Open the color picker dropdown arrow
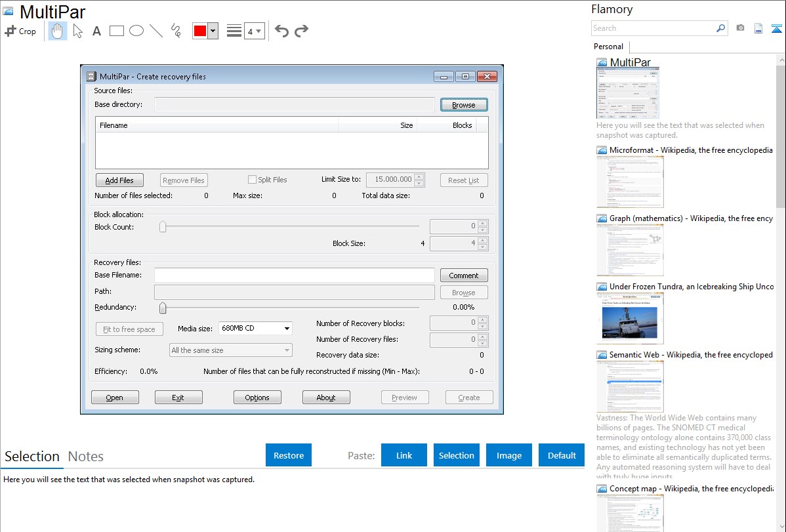 [x=213, y=31]
